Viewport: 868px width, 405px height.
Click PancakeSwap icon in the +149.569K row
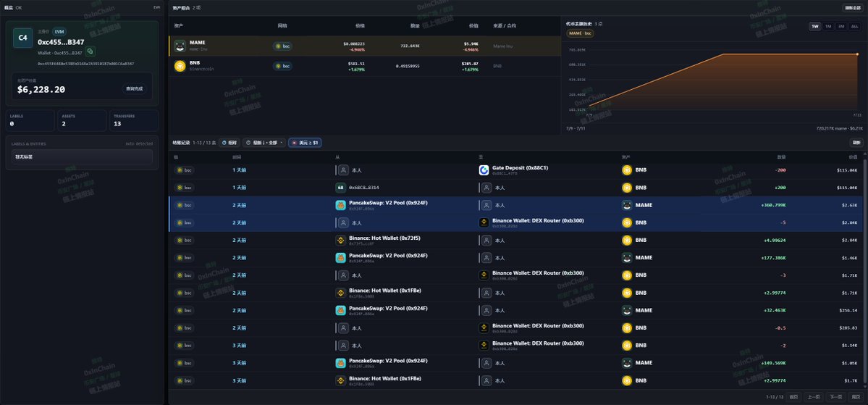tap(341, 363)
